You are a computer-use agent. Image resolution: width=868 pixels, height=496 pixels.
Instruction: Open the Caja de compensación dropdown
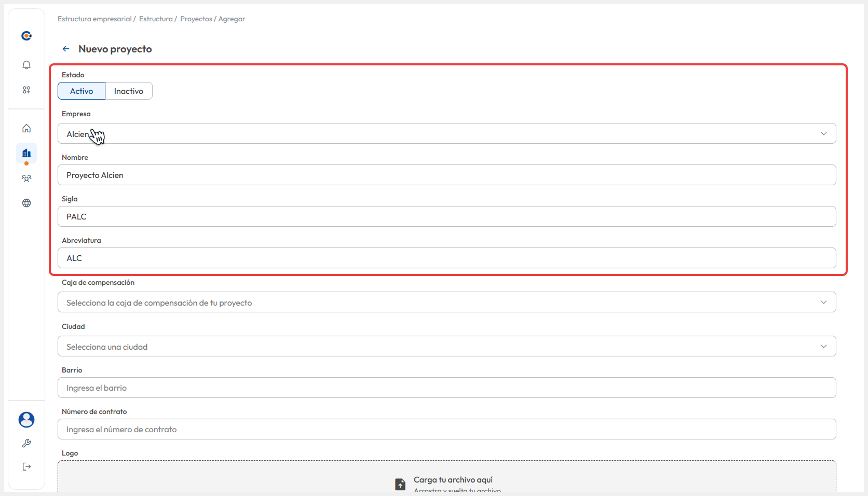coord(446,302)
